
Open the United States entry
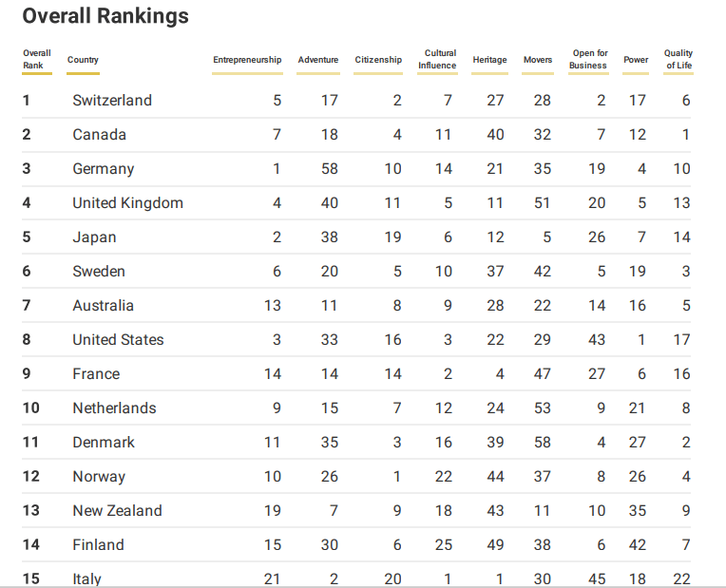tap(118, 340)
